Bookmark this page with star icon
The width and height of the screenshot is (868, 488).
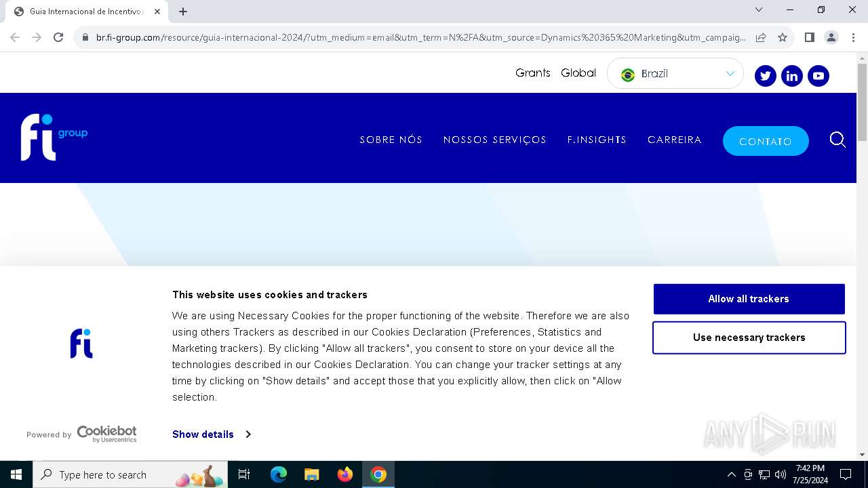783,37
